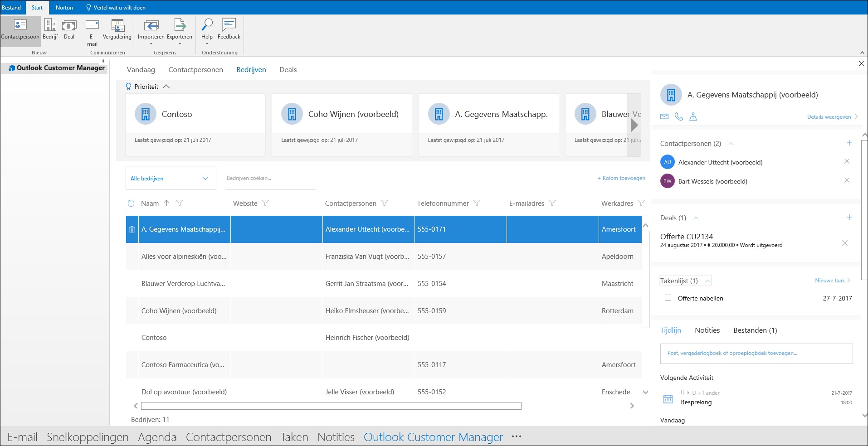
Task: Sort by Naam using arrow icon
Action: 166,203
